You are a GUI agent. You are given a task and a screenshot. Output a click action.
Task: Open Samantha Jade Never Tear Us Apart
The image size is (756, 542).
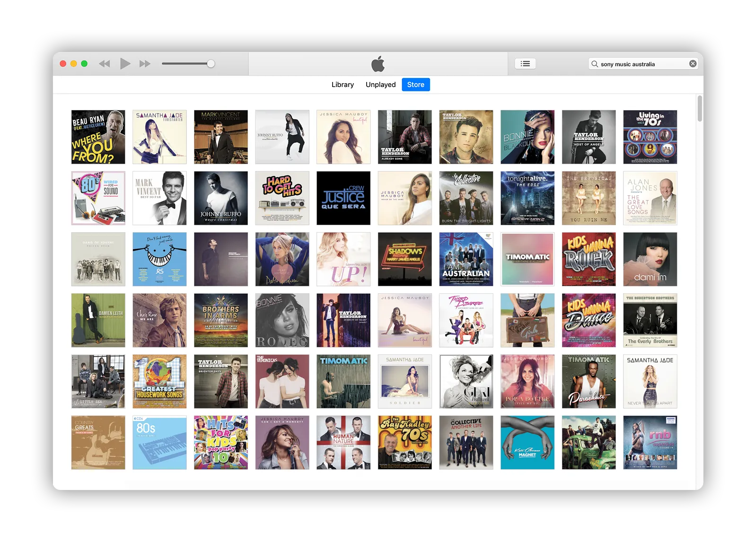[x=650, y=381]
